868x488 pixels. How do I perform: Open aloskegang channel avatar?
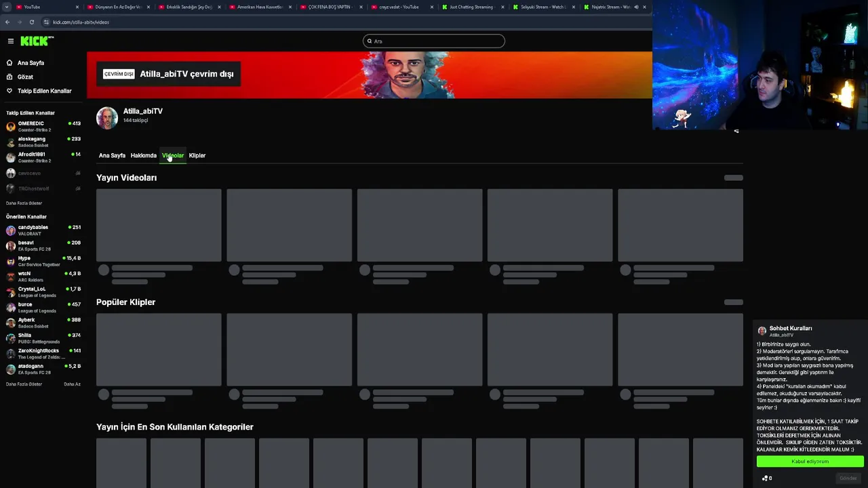coord(10,142)
